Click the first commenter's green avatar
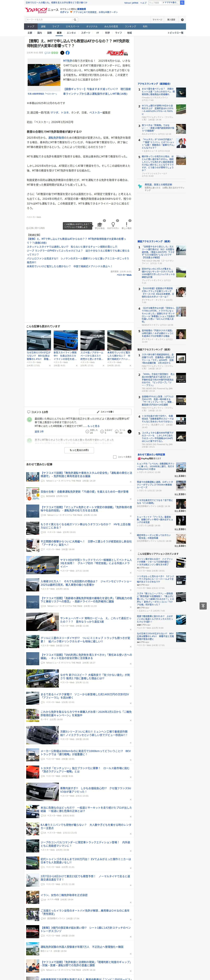The height and width of the screenshot is (980, 210). [29, 419]
